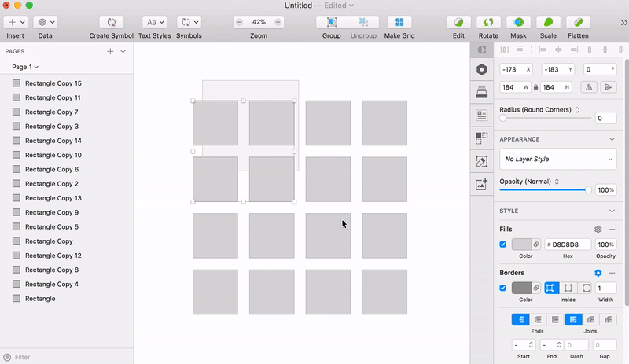
Task: Disable the Borders checkbox
Action: pos(502,289)
